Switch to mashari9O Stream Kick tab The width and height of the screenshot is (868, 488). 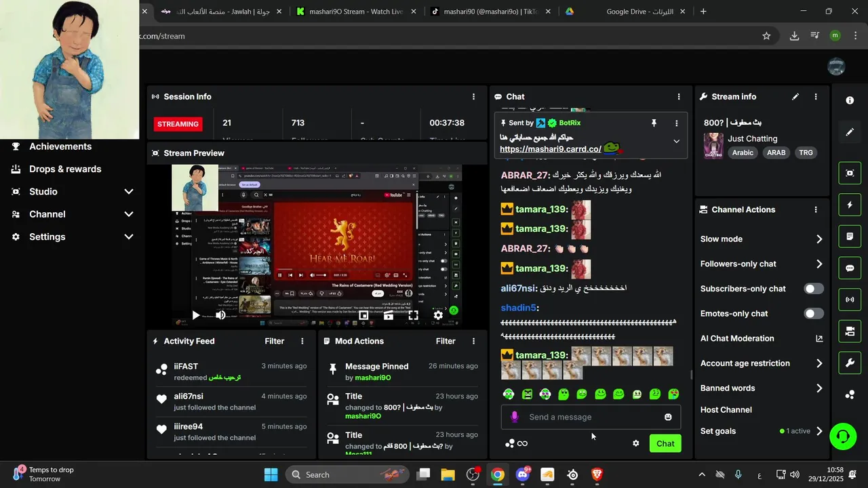tap(356, 12)
